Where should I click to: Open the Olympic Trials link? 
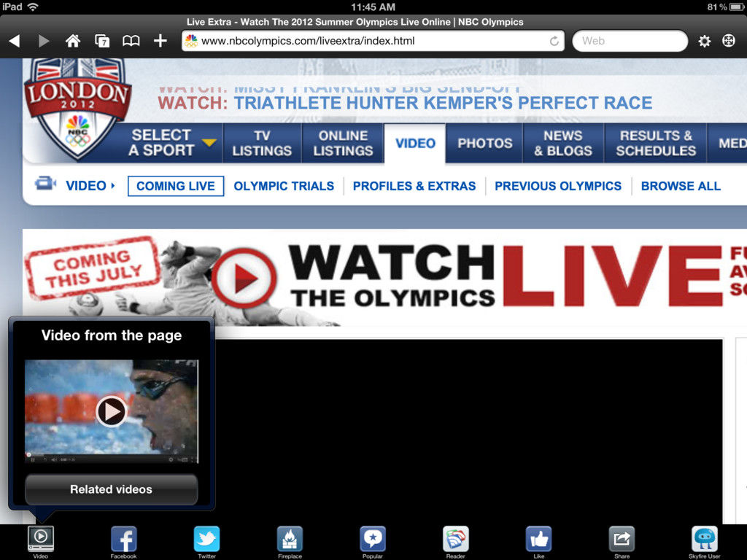pos(284,186)
